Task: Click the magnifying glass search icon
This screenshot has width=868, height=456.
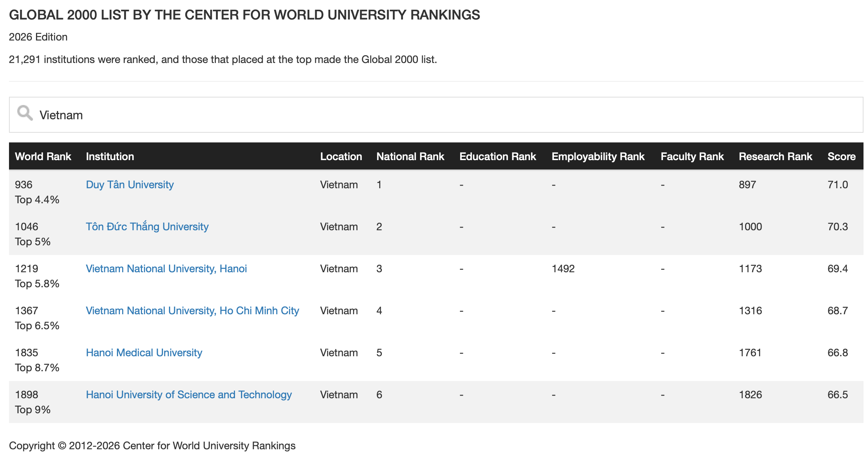Action: click(25, 113)
